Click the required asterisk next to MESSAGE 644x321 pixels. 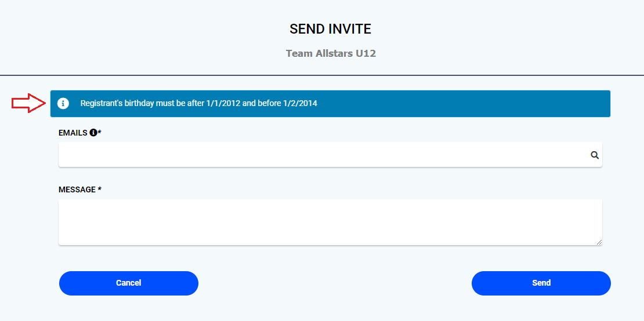click(100, 189)
